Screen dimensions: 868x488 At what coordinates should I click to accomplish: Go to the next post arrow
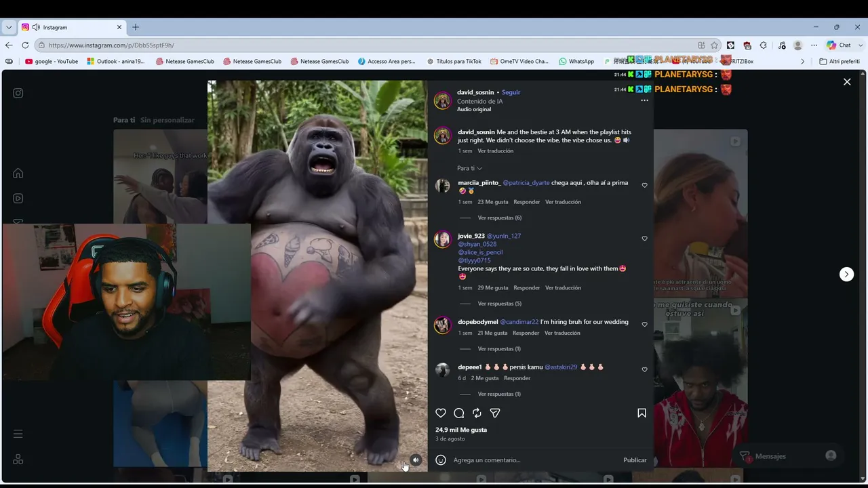pos(846,274)
